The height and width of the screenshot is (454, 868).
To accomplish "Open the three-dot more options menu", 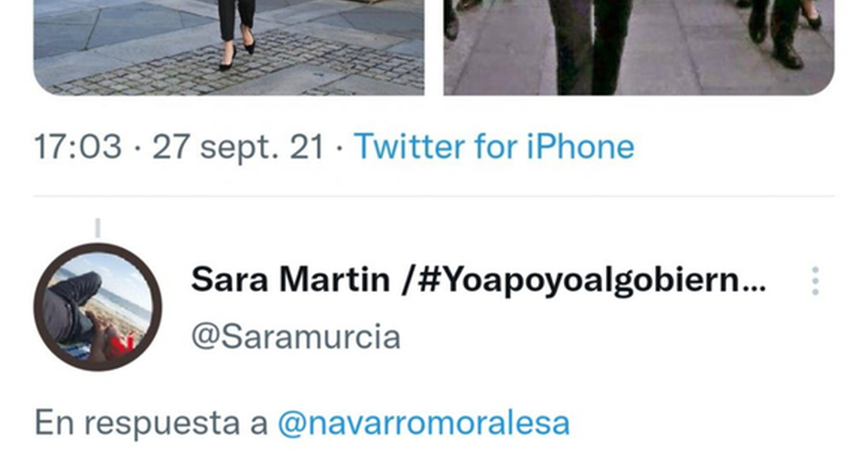I will [x=816, y=281].
